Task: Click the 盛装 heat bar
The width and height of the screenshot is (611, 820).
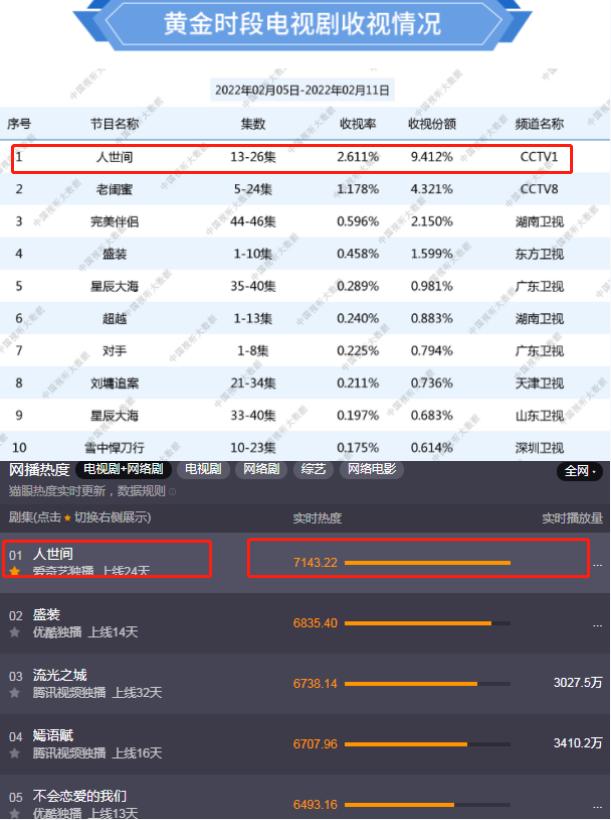Action: click(x=427, y=623)
